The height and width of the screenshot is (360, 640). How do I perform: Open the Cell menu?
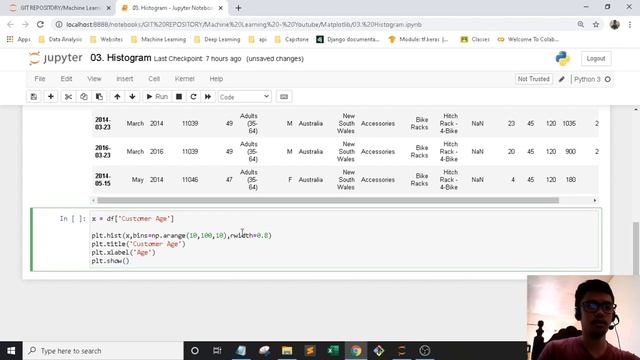[x=154, y=79]
